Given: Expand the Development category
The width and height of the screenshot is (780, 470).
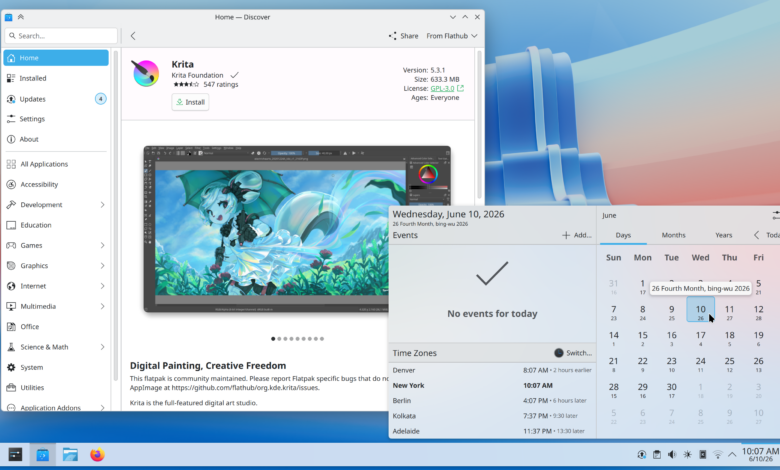Looking at the screenshot, I should (x=102, y=205).
